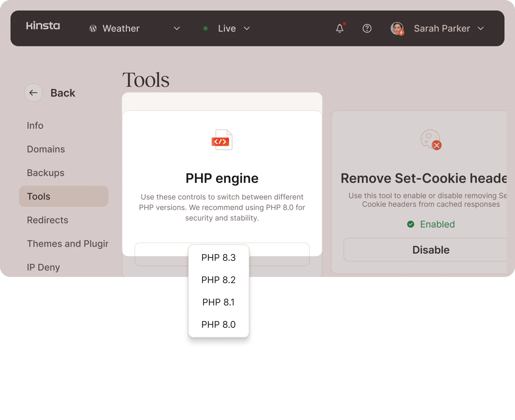Screen dimensions: 515x420
Task: Click Sarah Parker's avatar picture
Action: [397, 29]
